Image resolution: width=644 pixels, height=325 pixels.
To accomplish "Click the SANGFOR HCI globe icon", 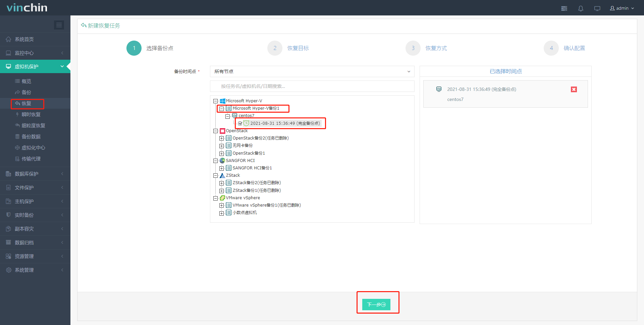I will click(222, 160).
